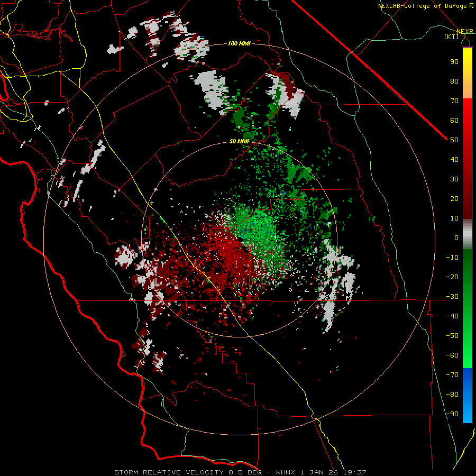Click the 100 NMI range ring label
This screenshot has width=476, height=476.
point(239,43)
